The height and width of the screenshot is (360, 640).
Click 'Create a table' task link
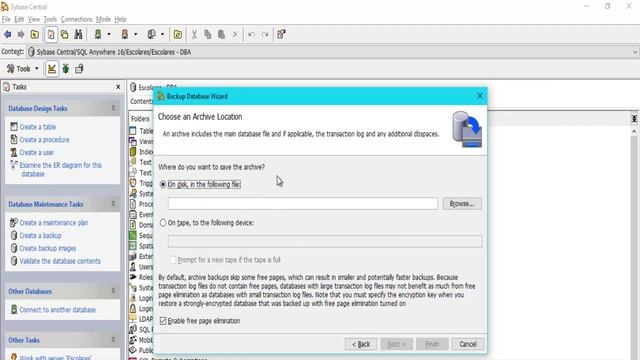tap(38, 127)
